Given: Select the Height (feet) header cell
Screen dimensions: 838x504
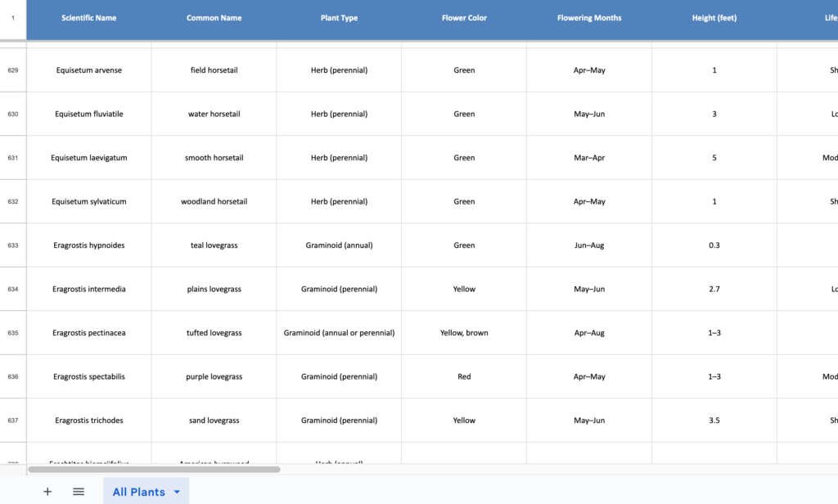Looking at the screenshot, I should click(714, 18).
